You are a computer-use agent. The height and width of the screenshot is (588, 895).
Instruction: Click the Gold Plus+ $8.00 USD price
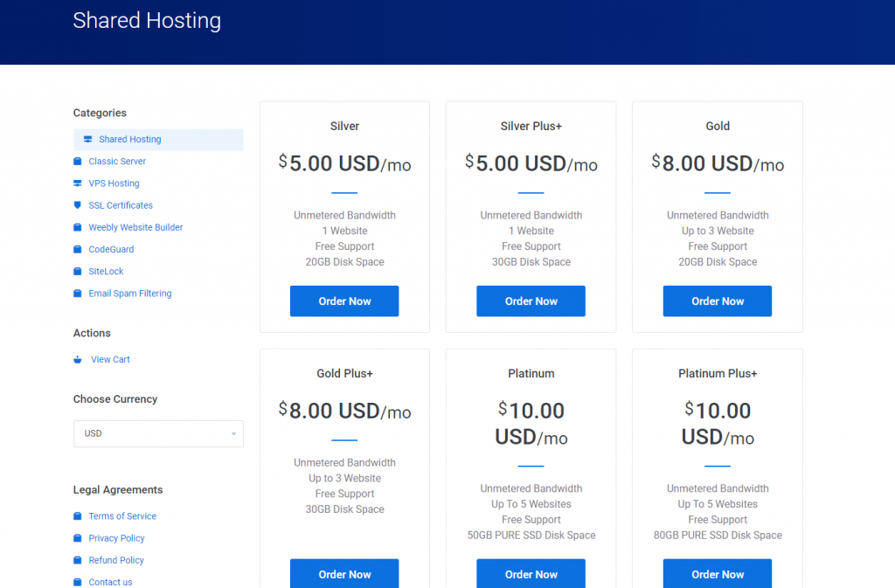tap(344, 412)
